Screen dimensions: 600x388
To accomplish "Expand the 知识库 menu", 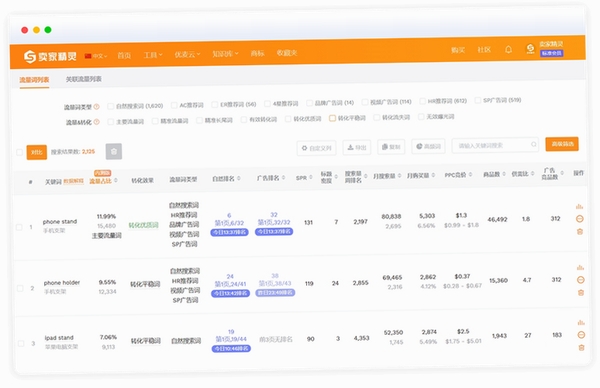I will pos(225,54).
